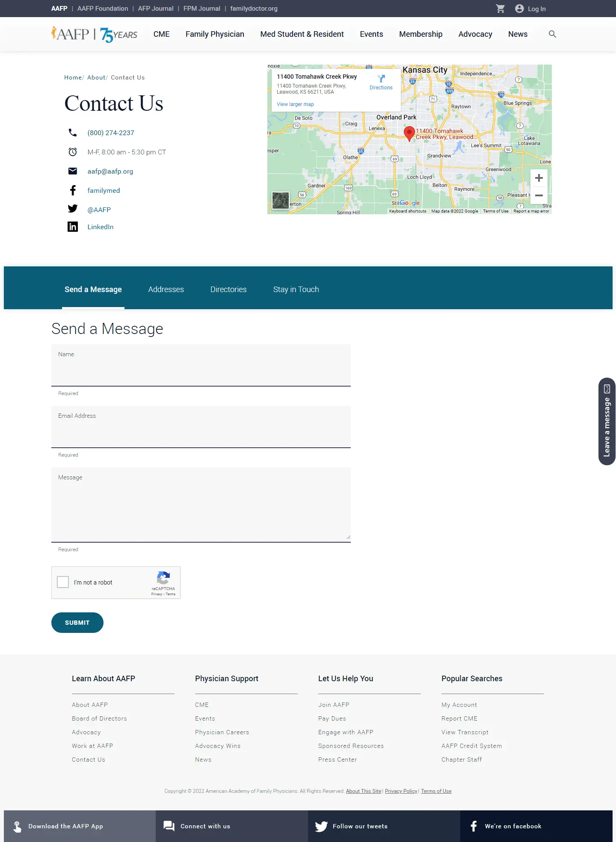This screenshot has height=842, width=616.
Task: Click the Twitter icon in Follow our tweets
Action: [321, 826]
